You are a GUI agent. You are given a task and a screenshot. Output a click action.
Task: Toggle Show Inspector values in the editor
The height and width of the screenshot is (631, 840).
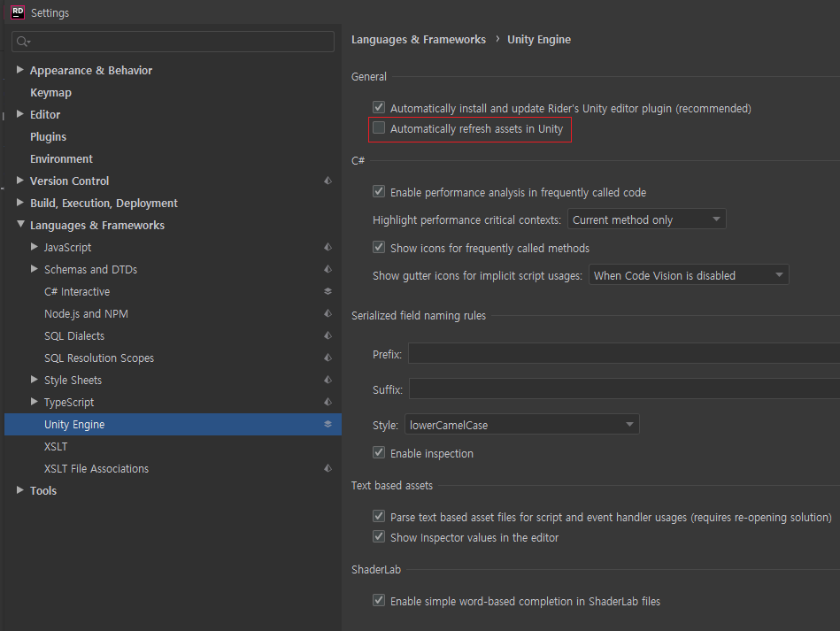[379, 536]
